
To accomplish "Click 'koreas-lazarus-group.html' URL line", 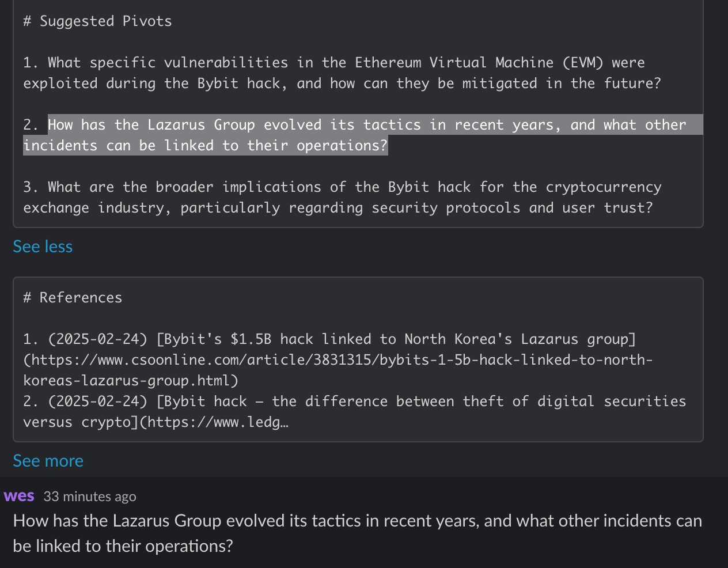I will point(131,381).
